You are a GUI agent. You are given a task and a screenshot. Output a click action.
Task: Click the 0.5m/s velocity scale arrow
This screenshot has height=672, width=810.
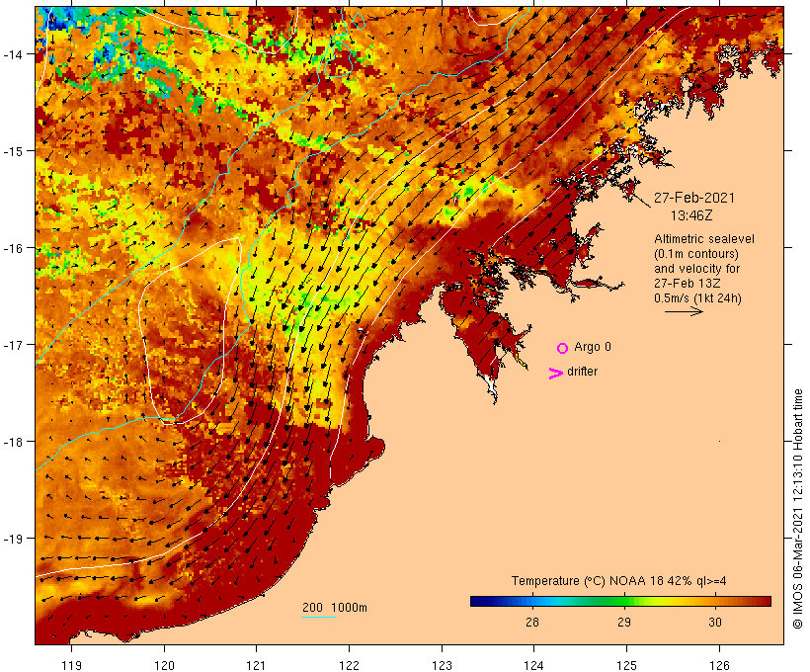coord(684,311)
